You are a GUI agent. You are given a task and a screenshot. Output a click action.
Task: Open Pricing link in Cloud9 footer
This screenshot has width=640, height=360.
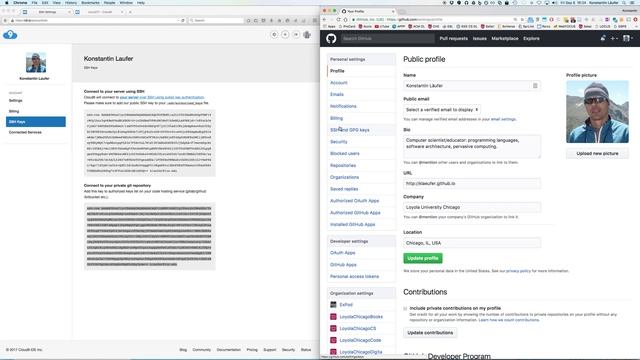point(252,350)
